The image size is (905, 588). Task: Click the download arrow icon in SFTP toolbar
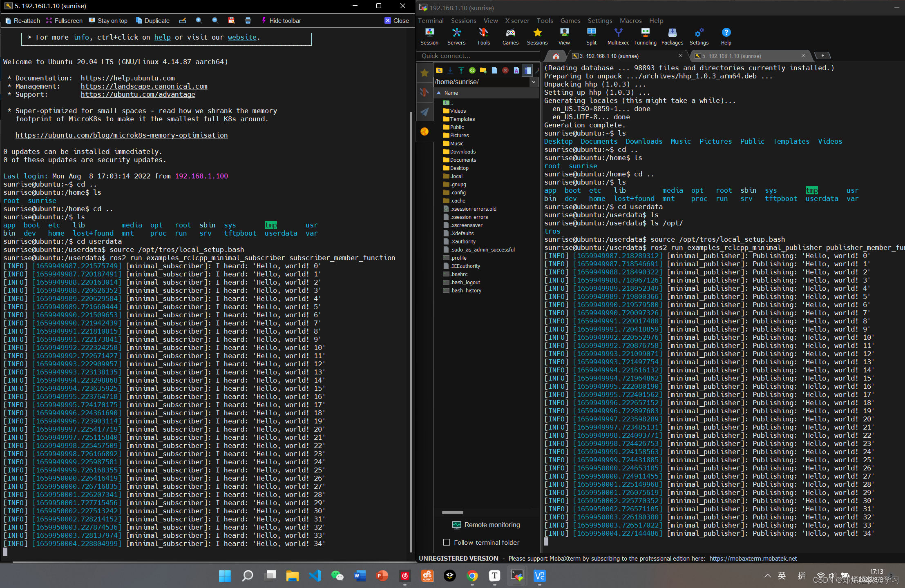coord(450,70)
